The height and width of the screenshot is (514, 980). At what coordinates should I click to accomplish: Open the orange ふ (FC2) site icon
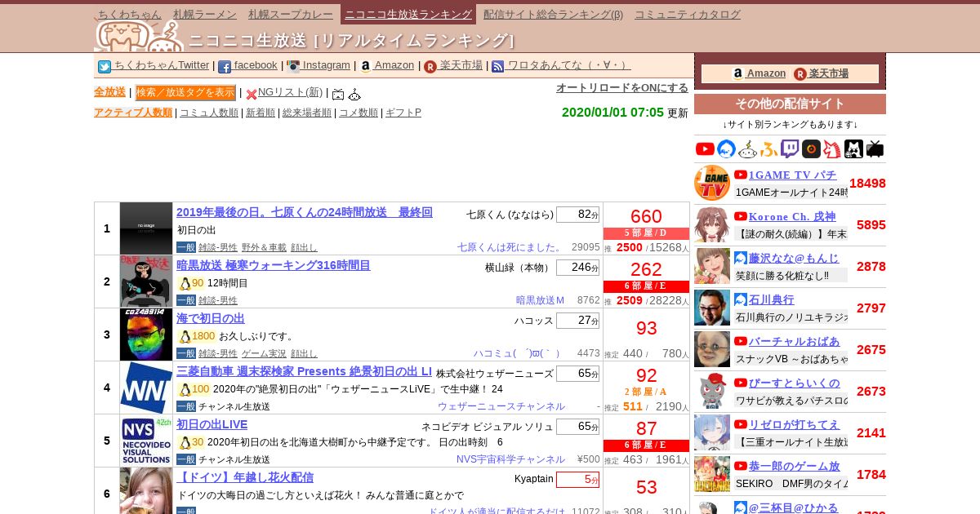[x=768, y=148]
